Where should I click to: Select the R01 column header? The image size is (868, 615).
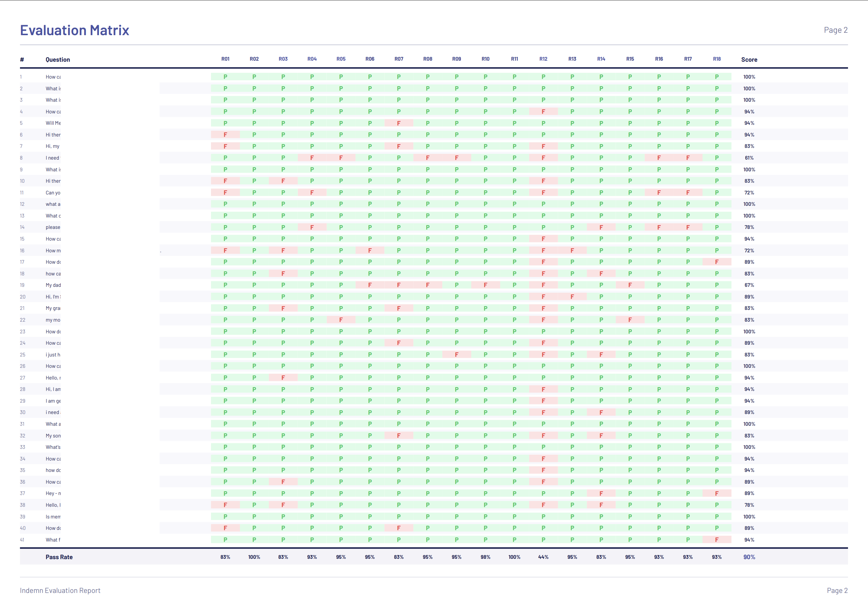point(225,59)
